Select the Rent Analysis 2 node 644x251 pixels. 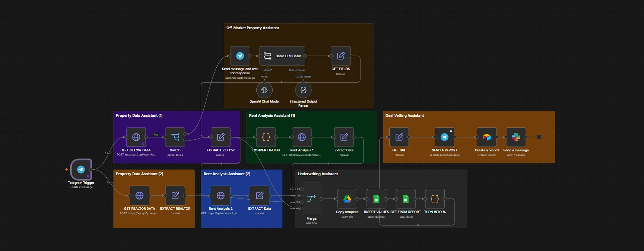[x=221, y=196]
